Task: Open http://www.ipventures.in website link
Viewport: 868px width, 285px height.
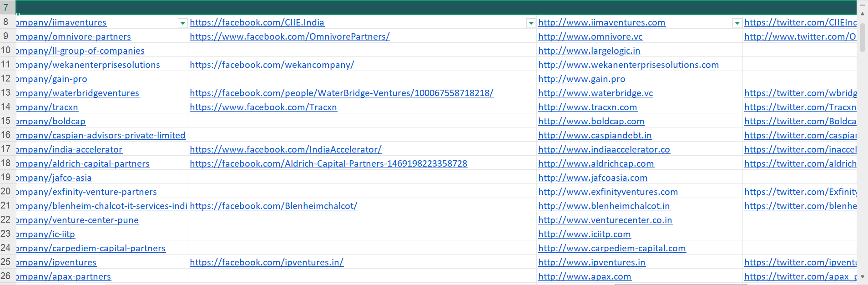Action: [592, 263]
